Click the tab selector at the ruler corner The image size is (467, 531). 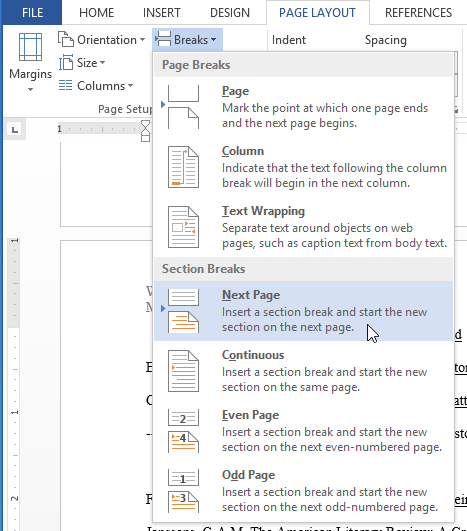(x=15, y=129)
